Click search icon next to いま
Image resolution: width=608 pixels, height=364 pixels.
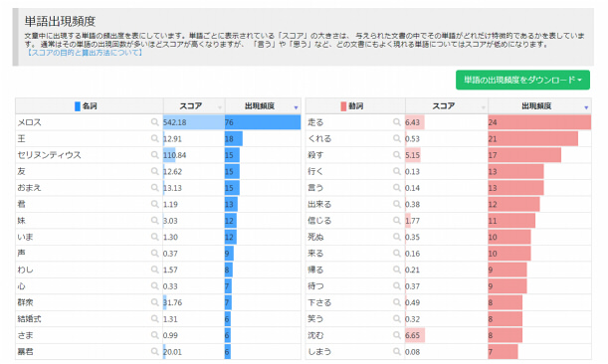pyautogui.click(x=154, y=237)
